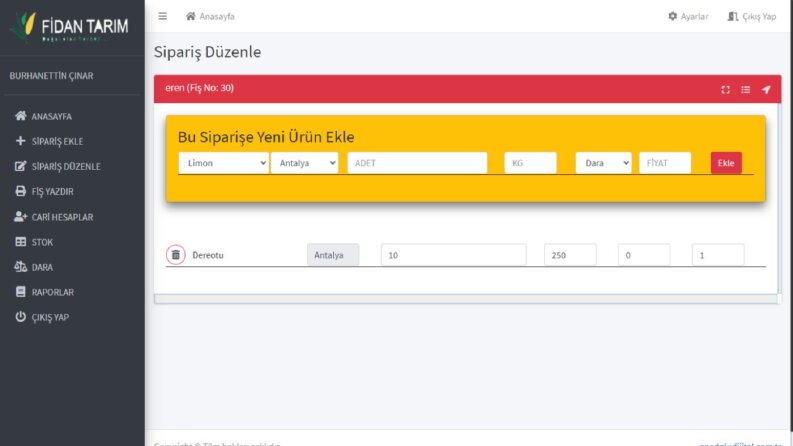Click the book icon for Raporlar
This screenshot has width=793, height=446.
20,292
